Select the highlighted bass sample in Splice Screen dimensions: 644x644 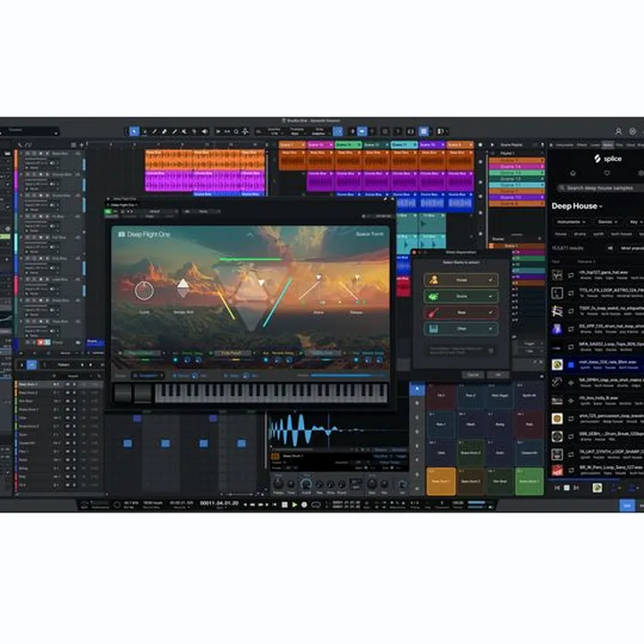(x=597, y=364)
